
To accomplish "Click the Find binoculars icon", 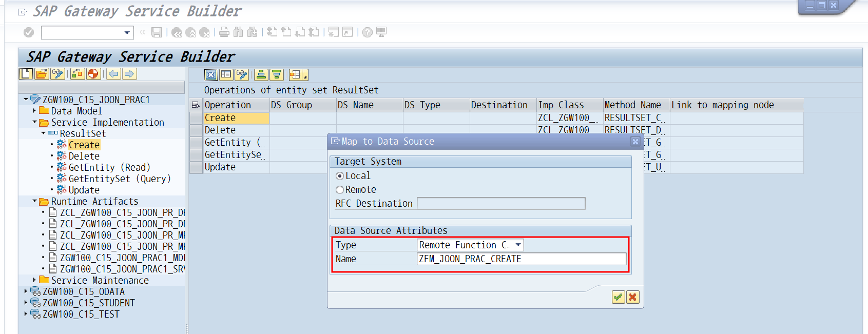I will (x=238, y=32).
